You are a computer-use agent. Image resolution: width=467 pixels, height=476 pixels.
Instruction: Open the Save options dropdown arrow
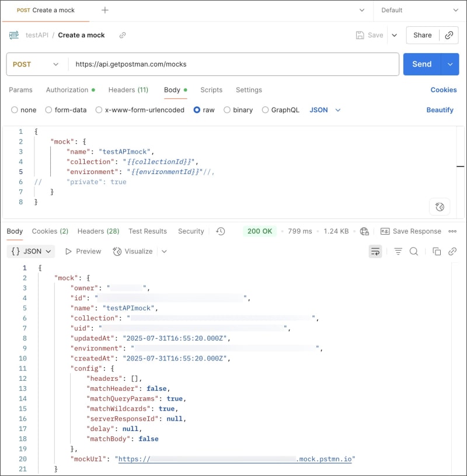coord(395,35)
